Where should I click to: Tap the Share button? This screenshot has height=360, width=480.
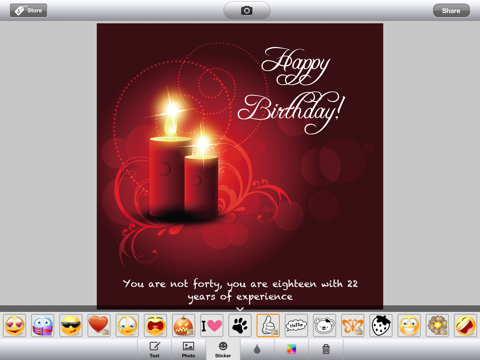click(451, 10)
